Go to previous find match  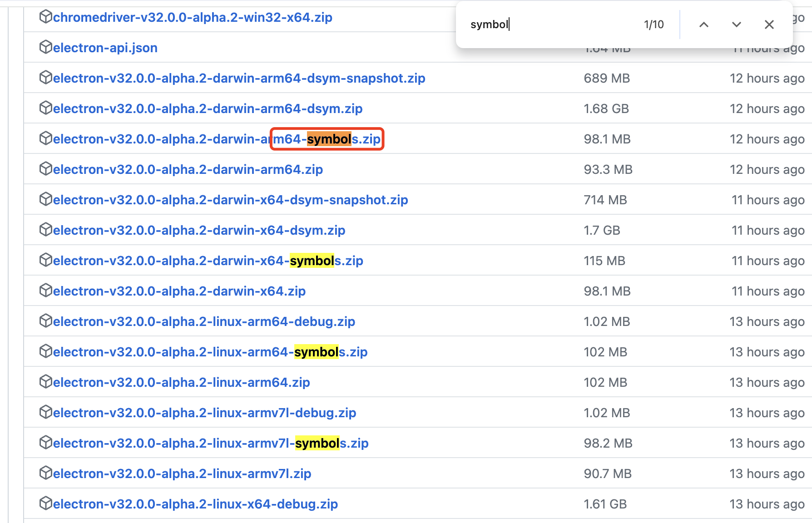pyautogui.click(x=704, y=25)
